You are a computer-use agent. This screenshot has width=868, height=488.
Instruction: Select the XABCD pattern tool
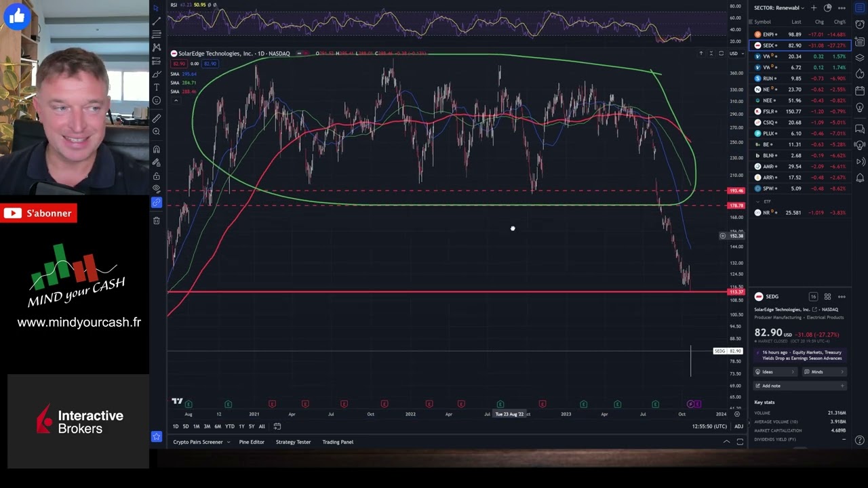point(157,47)
